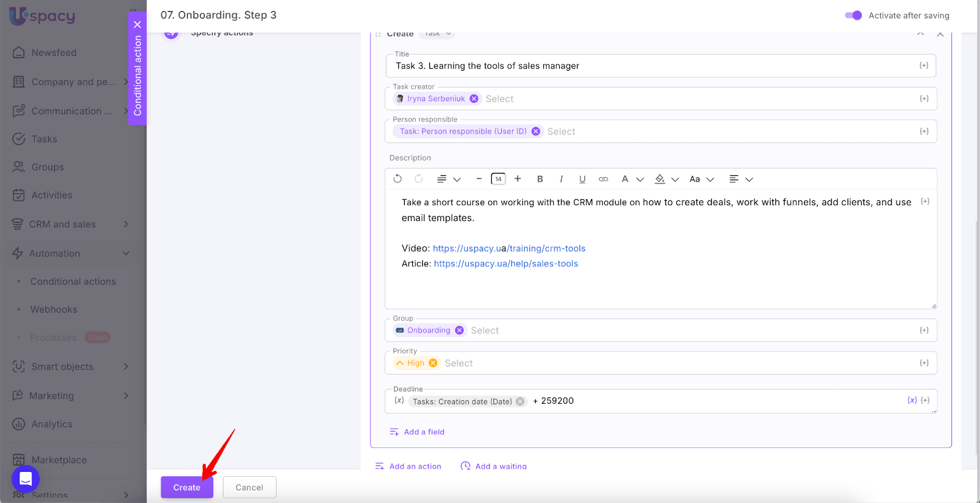This screenshot has width=980, height=503.
Task: Toggle Activate after saving switch
Action: (x=853, y=15)
